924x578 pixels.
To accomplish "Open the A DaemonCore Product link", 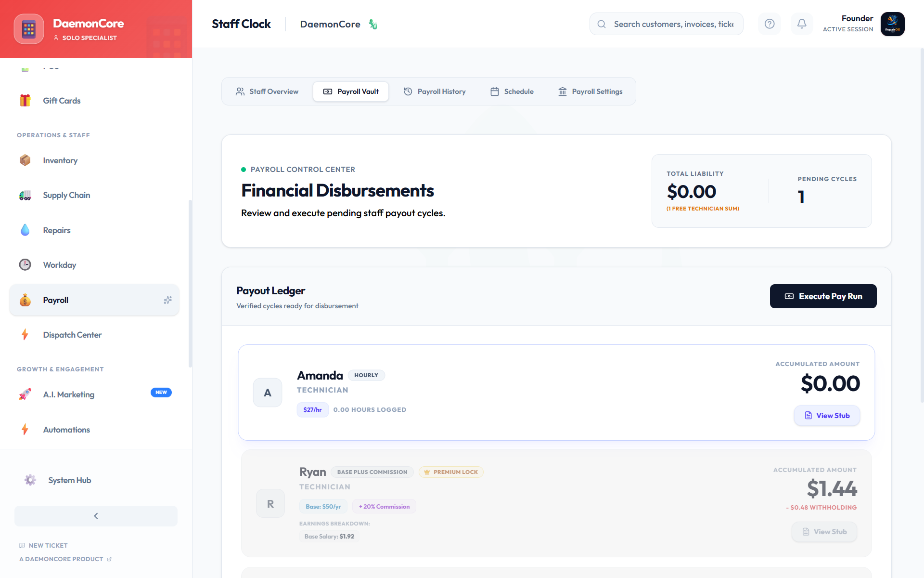I will tap(65, 559).
